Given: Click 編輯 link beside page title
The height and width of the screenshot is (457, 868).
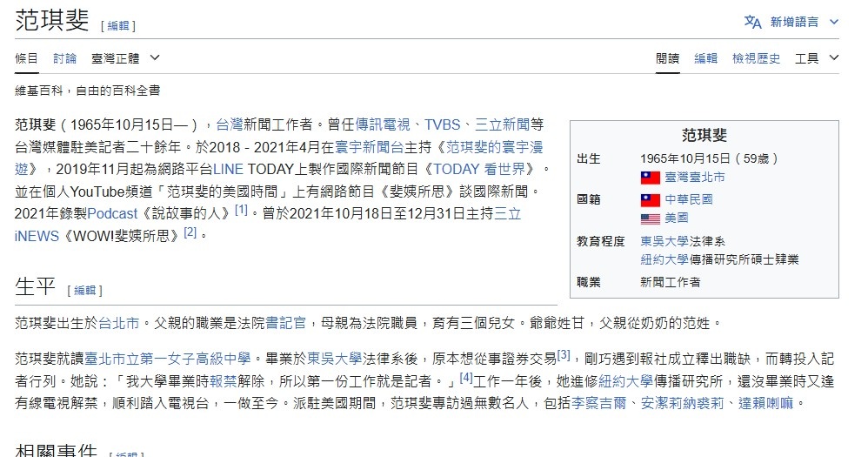Looking at the screenshot, I should 118,25.
